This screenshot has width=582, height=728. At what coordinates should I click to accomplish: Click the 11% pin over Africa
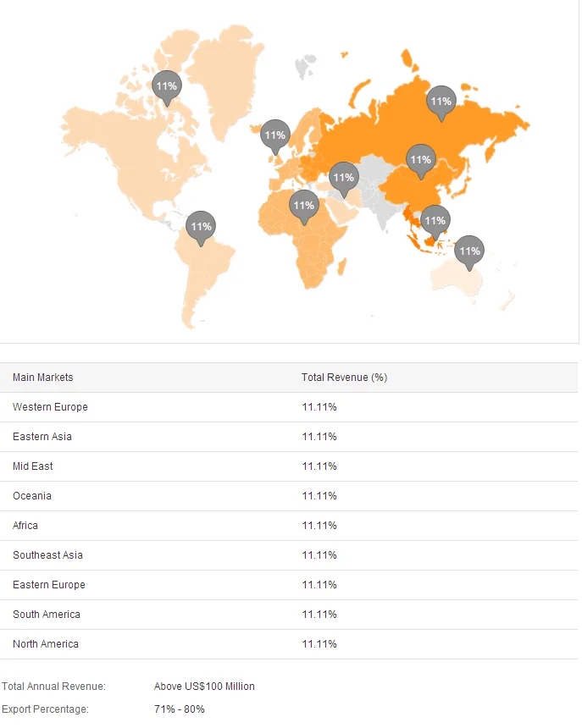pyautogui.click(x=303, y=205)
